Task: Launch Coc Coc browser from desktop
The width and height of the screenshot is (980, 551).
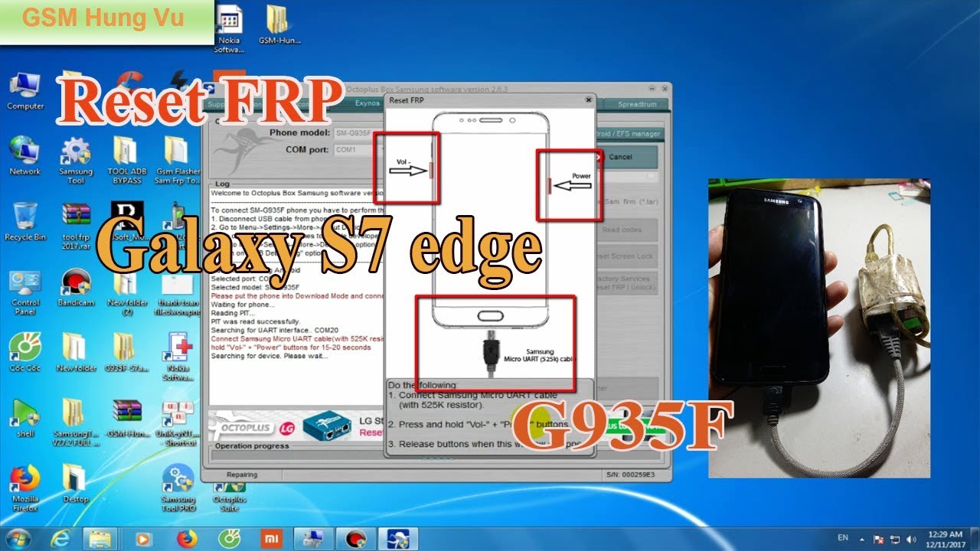Action: point(25,352)
